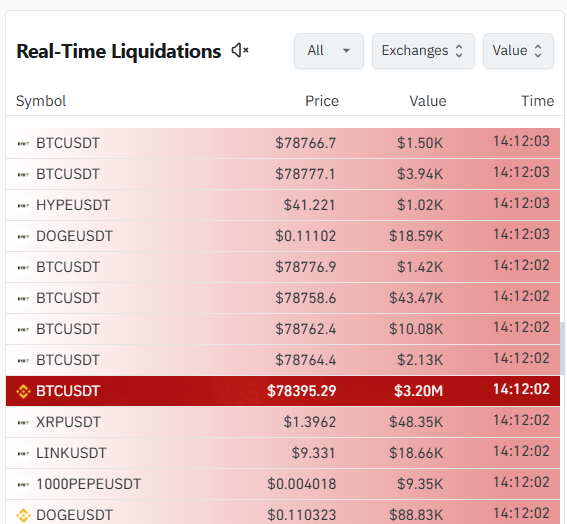Click the $1.02K liquidation value
The image size is (567, 524).
pyautogui.click(x=420, y=205)
